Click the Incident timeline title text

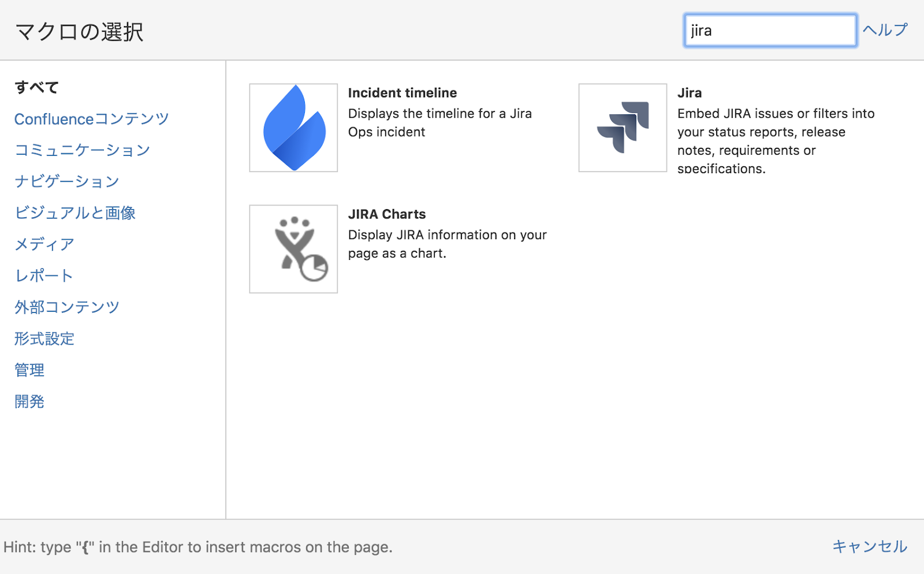[x=403, y=93]
